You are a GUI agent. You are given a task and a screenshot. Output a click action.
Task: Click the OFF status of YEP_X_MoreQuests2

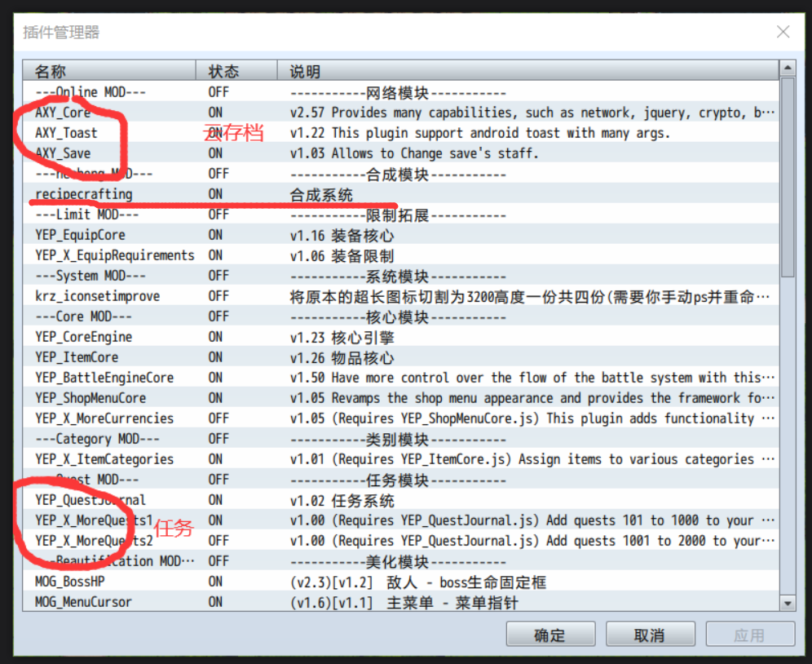[x=218, y=541]
